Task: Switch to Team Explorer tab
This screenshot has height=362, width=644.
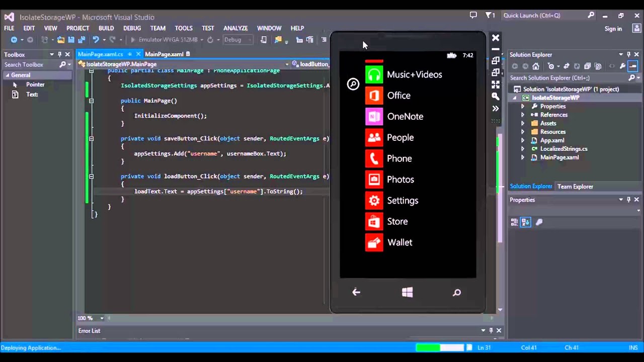Action: coord(575,187)
